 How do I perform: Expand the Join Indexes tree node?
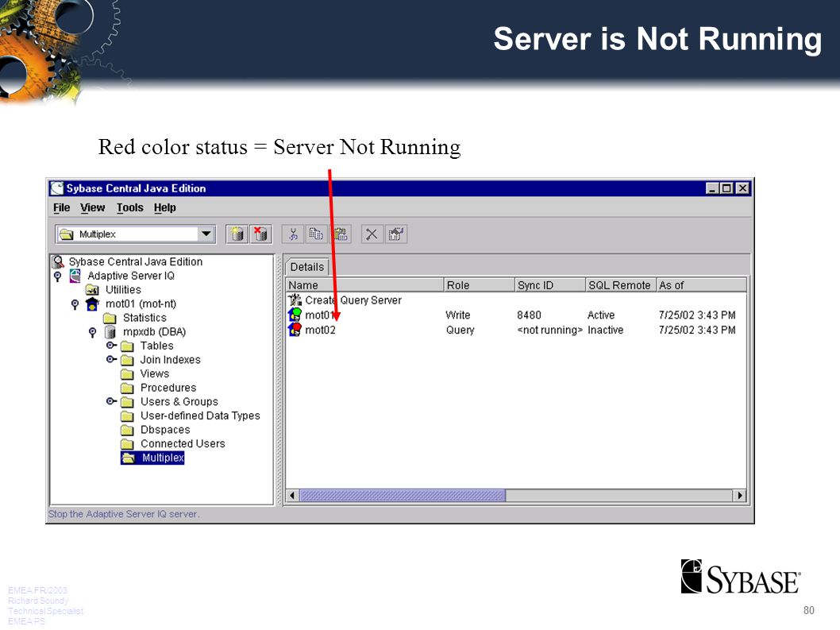[x=111, y=359]
